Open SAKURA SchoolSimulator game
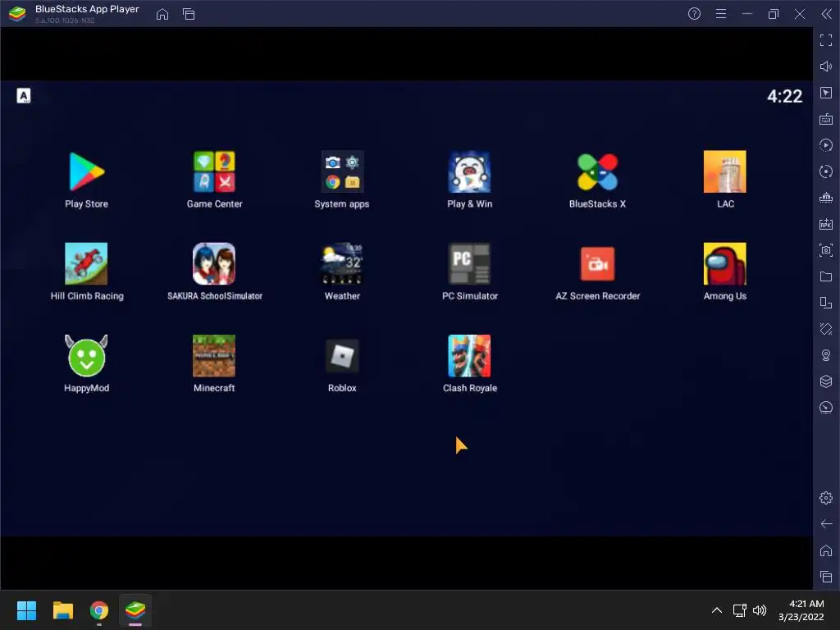Screen dimensions: 840x630 click(214, 264)
